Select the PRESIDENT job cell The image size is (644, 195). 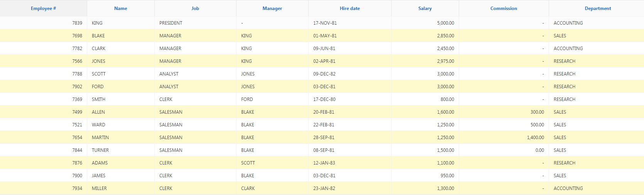coord(171,23)
